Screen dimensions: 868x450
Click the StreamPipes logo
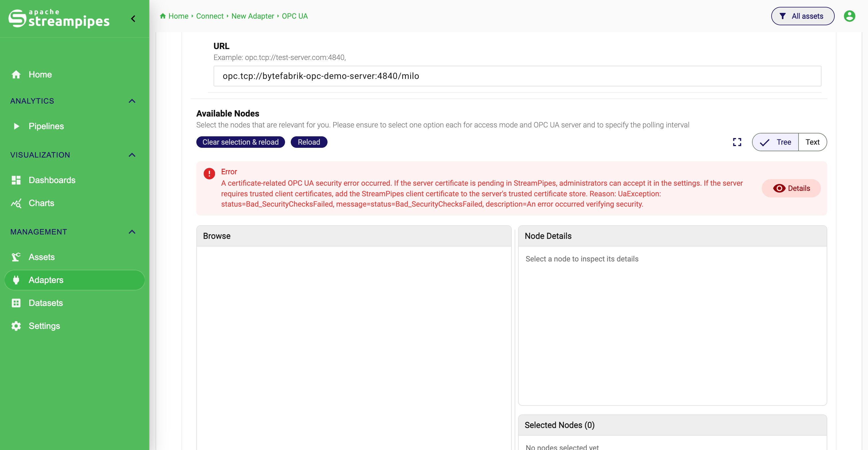(x=59, y=19)
